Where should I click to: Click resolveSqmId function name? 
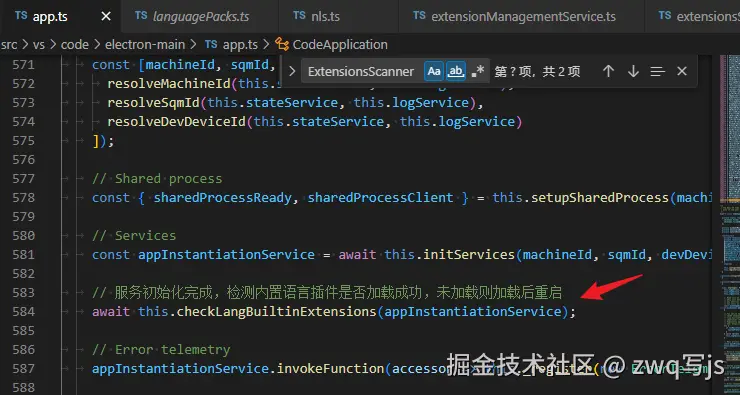click(154, 102)
